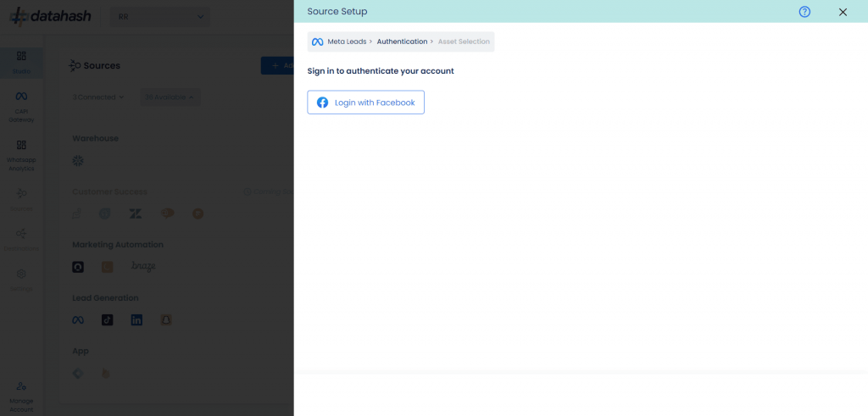Open the RR workspace dropdown
This screenshot has height=416, width=868.
pyautogui.click(x=160, y=17)
